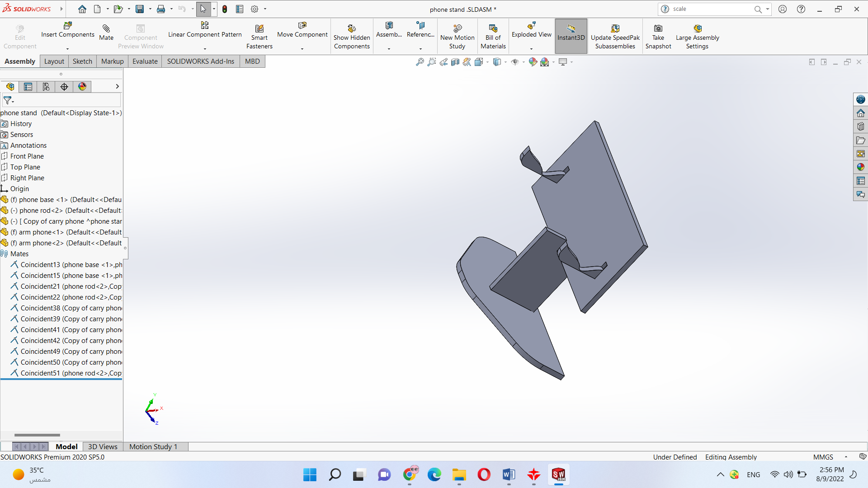This screenshot has width=868, height=488.
Task: Click the Mate button
Action: pos(106,33)
